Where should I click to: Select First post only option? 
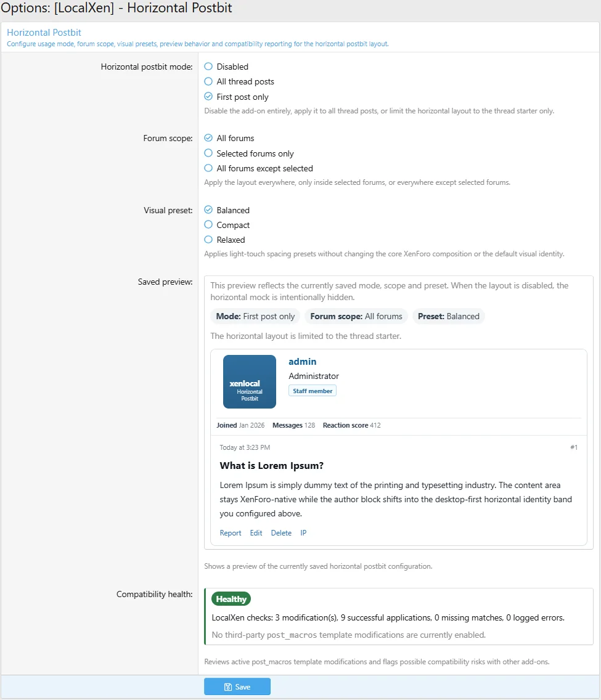[208, 97]
